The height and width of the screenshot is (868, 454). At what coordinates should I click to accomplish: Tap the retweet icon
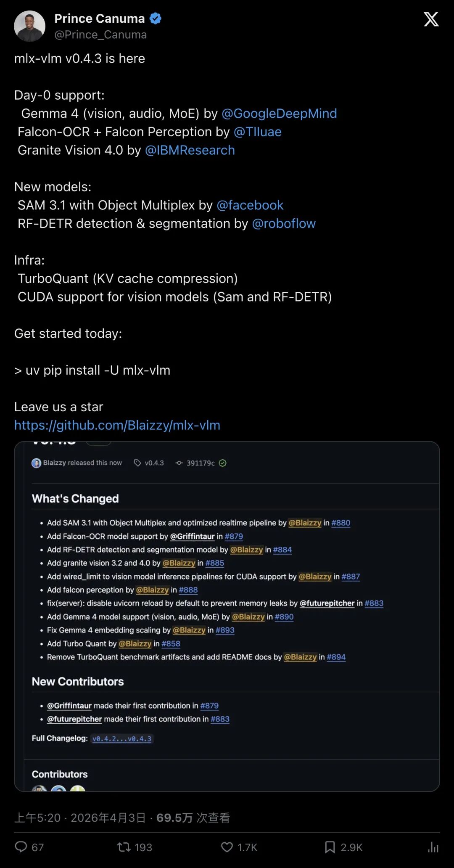(124, 847)
